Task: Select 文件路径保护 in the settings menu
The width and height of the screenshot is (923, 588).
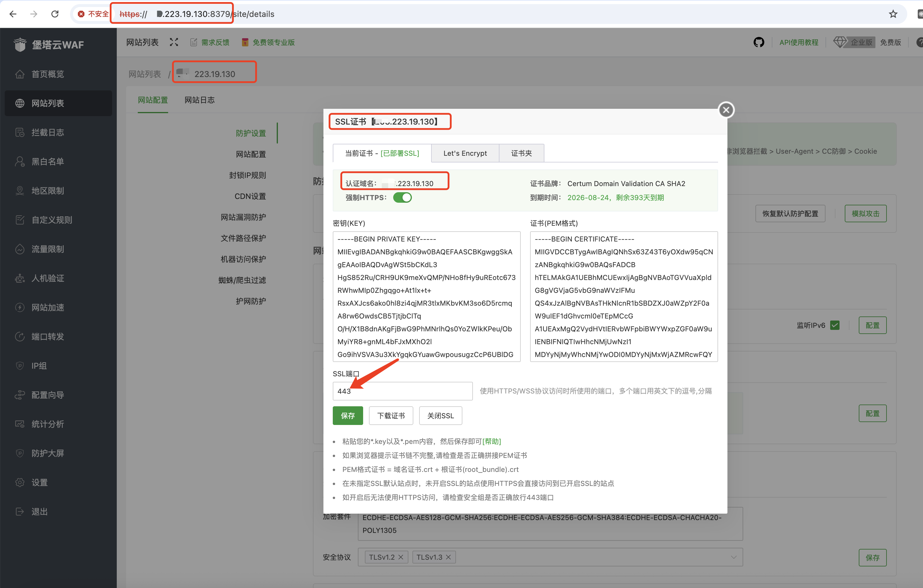Action: [x=243, y=238]
